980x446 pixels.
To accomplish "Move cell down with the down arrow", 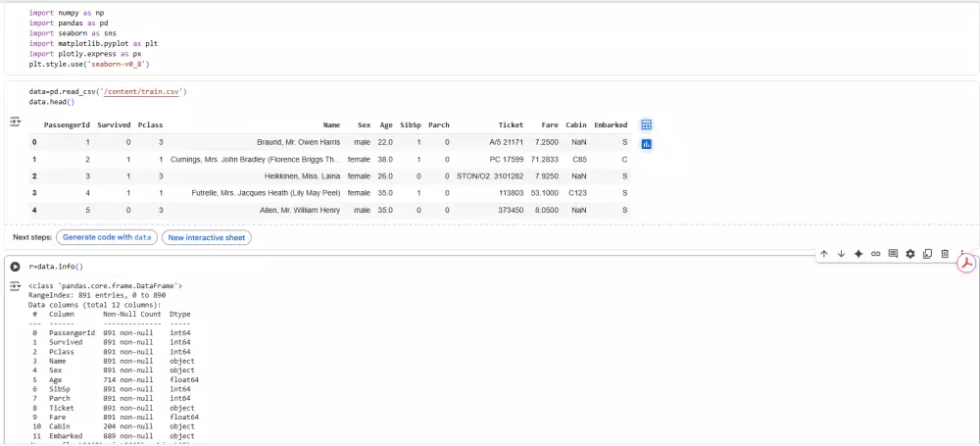I will (x=841, y=253).
